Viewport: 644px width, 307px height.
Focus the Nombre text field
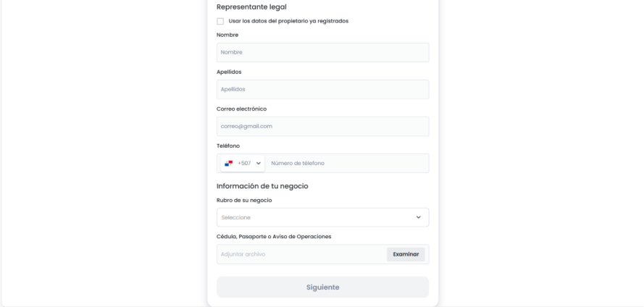pos(322,52)
